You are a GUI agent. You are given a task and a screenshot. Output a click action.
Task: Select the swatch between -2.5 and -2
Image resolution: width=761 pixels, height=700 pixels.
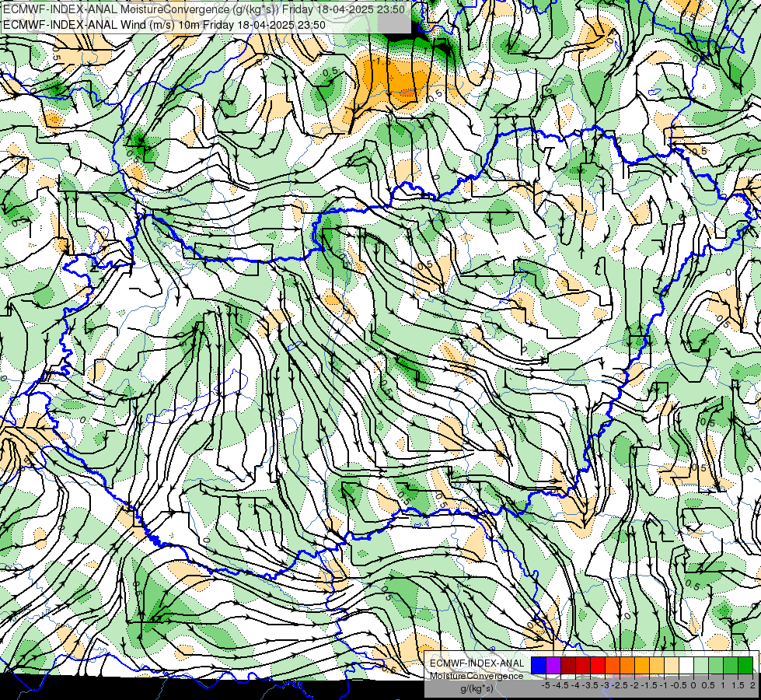(x=627, y=665)
